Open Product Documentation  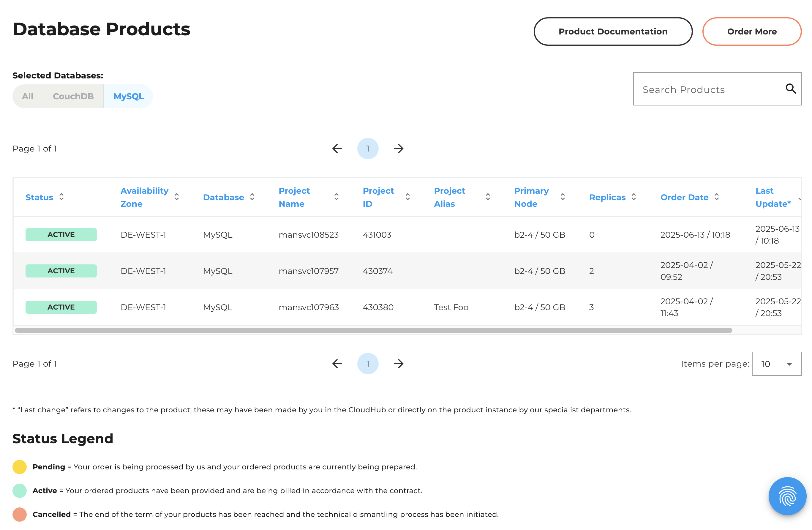[x=613, y=31]
